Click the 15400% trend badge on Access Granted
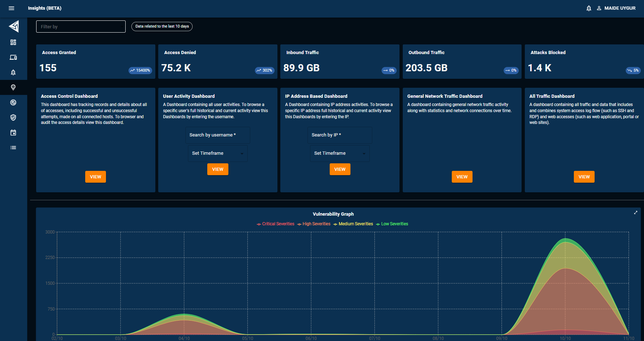 click(140, 70)
